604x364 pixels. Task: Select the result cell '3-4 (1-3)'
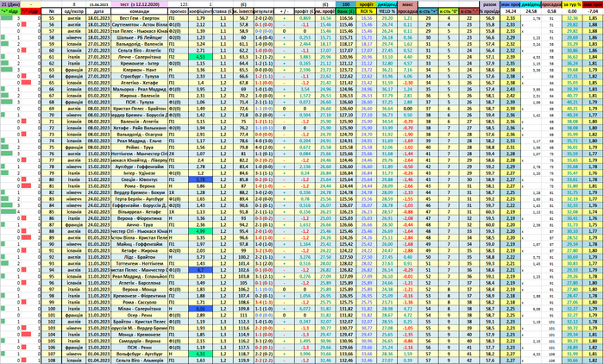pyautogui.click(x=264, y=303)
